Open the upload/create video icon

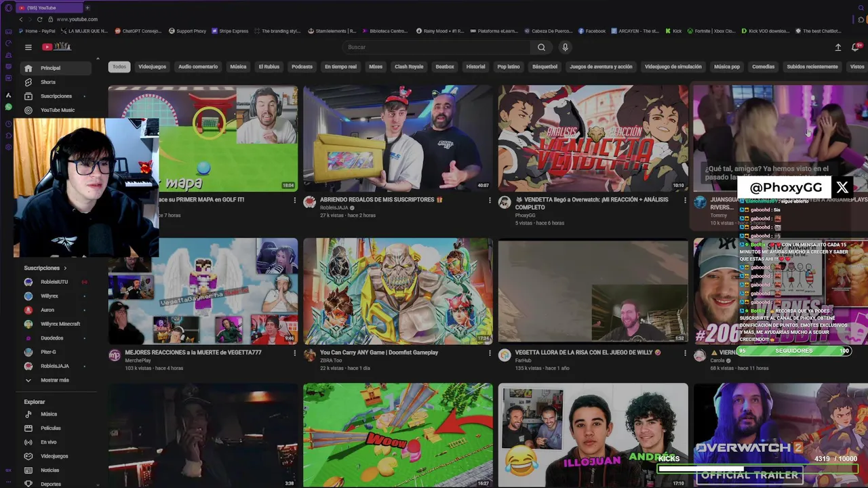837,47
